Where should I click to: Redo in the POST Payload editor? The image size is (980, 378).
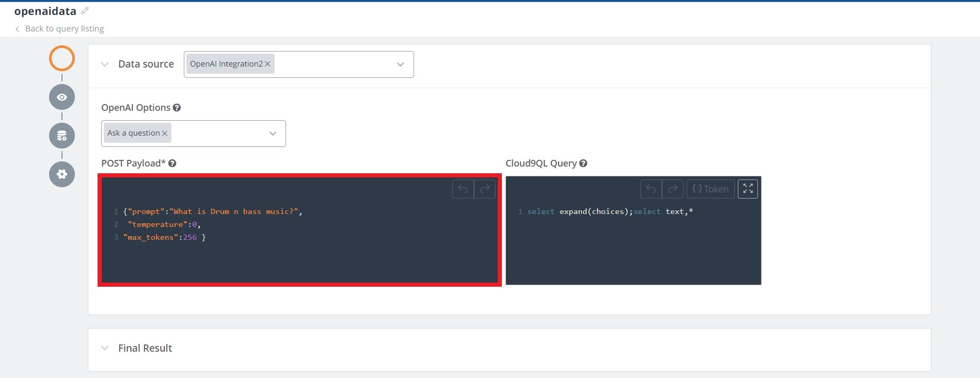click(485, 189)
